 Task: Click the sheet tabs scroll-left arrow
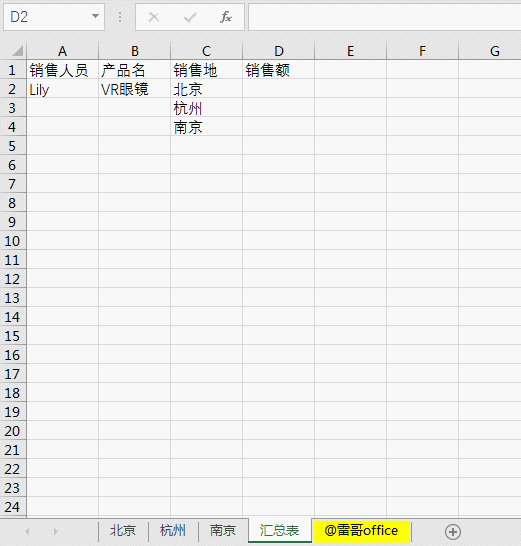click(x=27, y=531)
